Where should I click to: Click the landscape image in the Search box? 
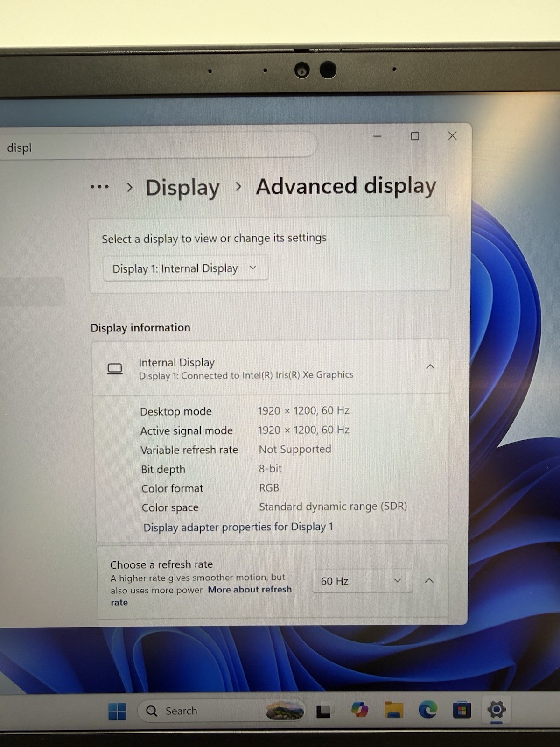tap(285, 711)
